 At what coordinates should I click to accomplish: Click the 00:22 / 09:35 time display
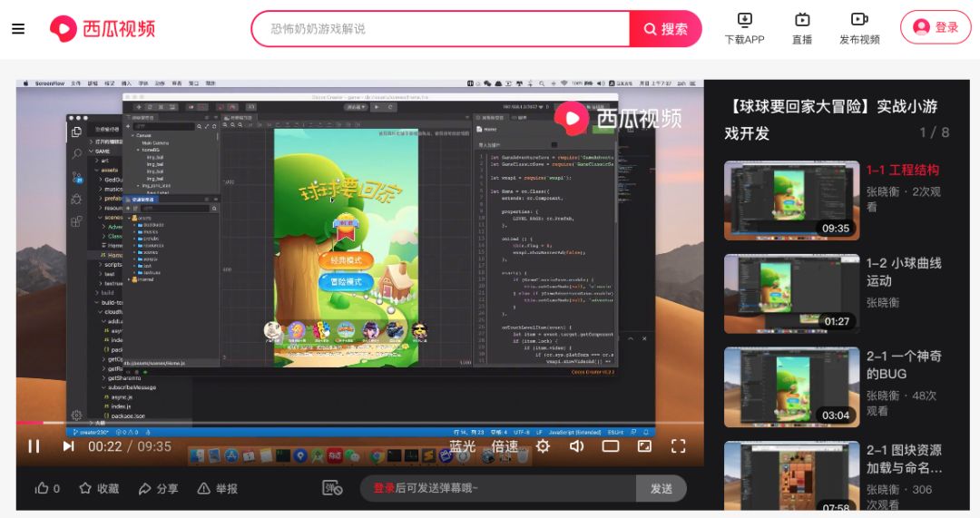tap(130, 446)
